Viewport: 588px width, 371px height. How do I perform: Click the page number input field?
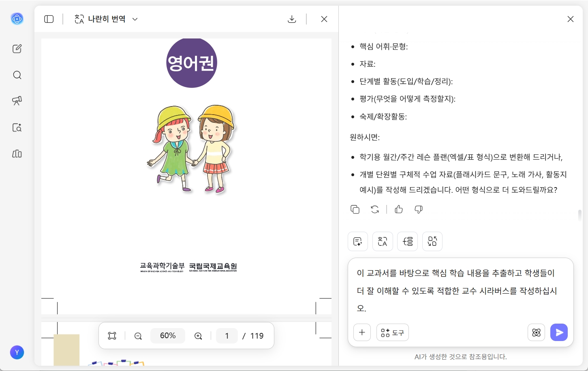[x=227, y=336]
